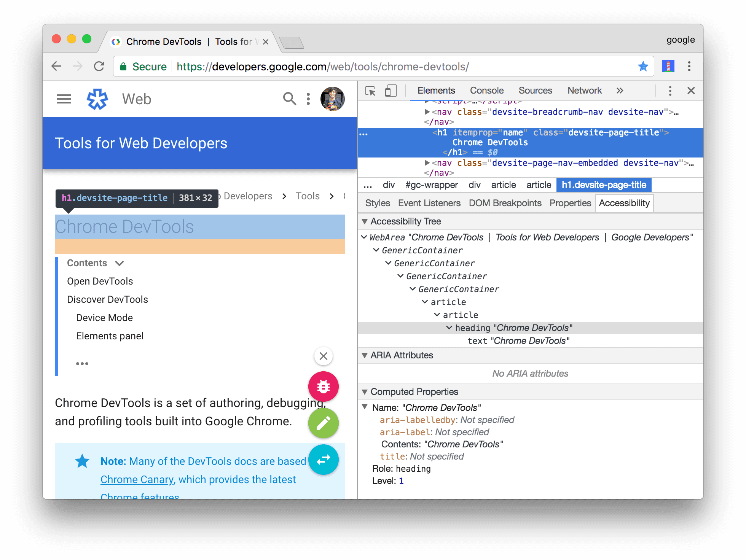Expand the Computed Properties section

point(365,392)
